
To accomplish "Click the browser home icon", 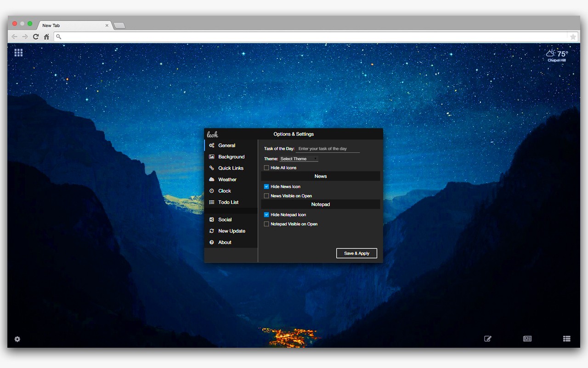I will (46, 37).
